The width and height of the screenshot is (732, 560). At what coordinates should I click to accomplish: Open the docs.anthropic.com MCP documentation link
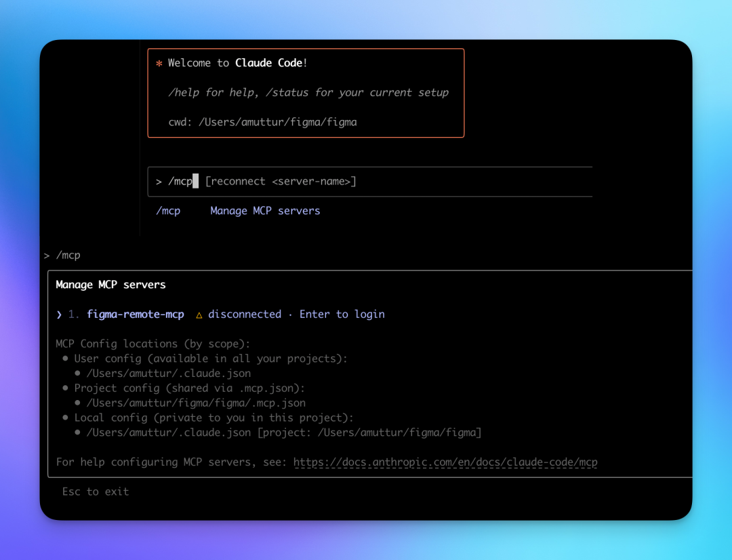pos(445,462)
